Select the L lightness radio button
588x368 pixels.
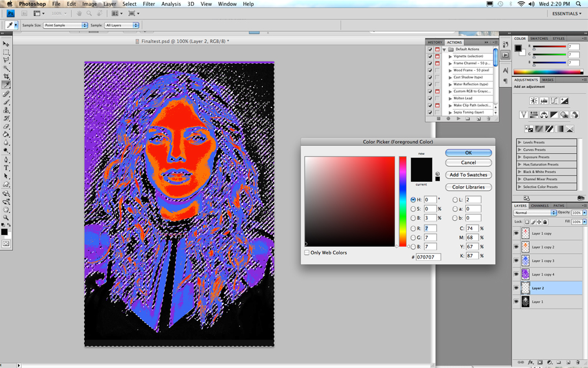[x=455, y=200]
